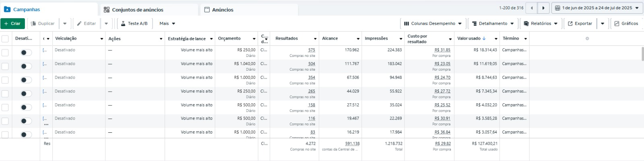Image resolution: width=644 pixels, height=161 pixels.
Task: Open the Ações column menu arrow
Action: coord(161,39)
